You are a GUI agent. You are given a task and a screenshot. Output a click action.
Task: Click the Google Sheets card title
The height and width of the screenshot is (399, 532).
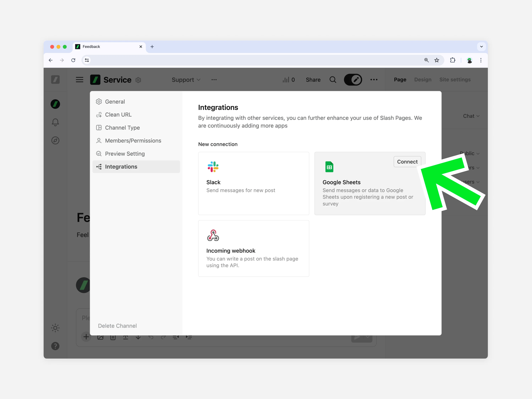341,182
